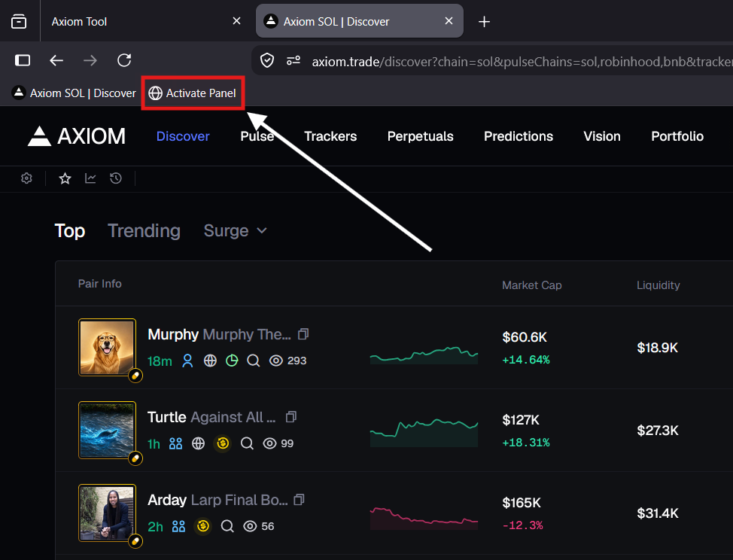Image resolution: width=733 pixels, height=560 pixels.
Task: Open Turtle's community people icon
Action: (176, 443)
